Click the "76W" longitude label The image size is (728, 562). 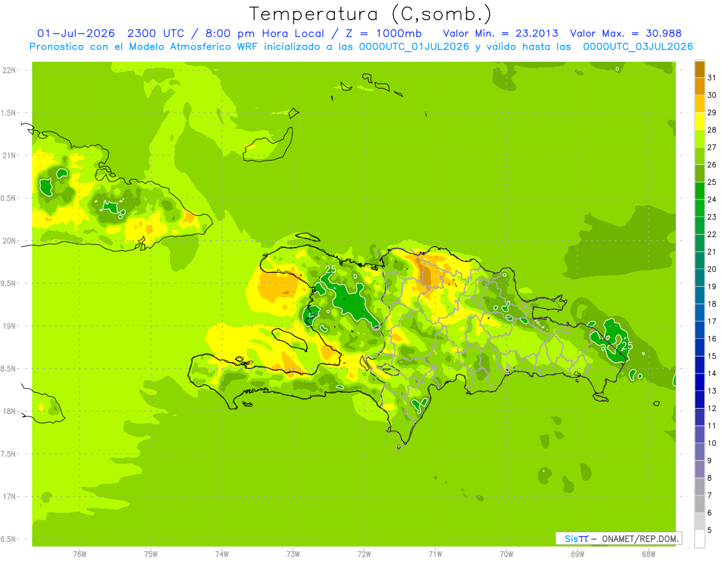(79, 554)
